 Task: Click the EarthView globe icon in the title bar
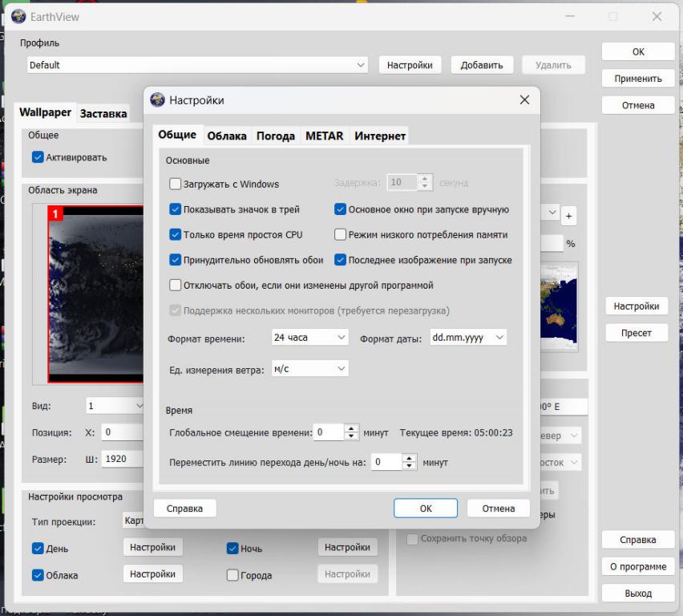point(14,16)
